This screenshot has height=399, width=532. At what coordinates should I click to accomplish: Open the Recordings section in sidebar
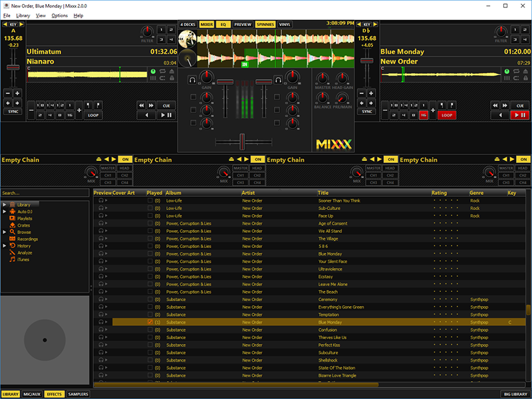coord(27,239)
